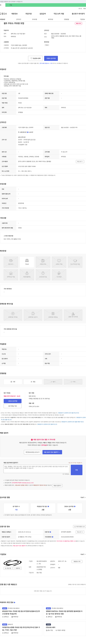The width and height of the screenshot is (86, 644).
Task: Open 더보기 beside 기업정보 heading
Action: point(83,554)
